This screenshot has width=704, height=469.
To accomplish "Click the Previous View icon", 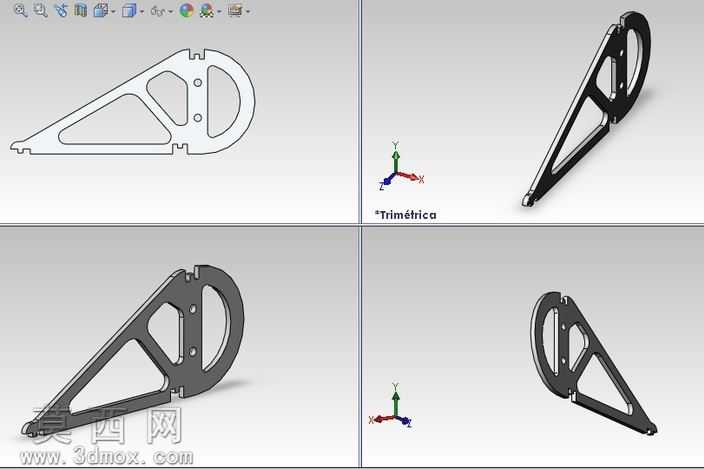I will pyautogui.click(x=61, y=10).
